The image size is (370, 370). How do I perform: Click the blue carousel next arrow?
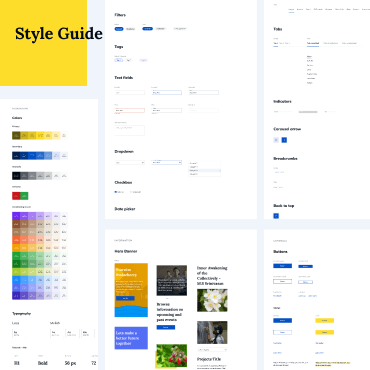point(284,140)
